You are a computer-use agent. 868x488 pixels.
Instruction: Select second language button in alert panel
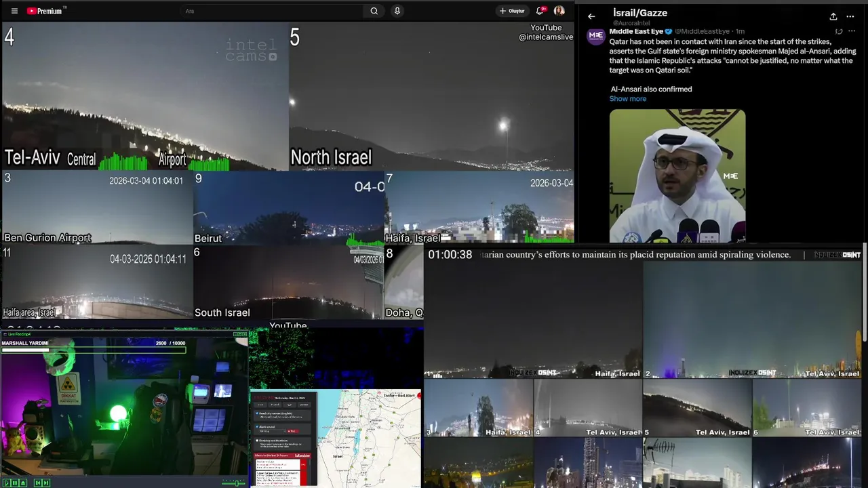point(275,405)
